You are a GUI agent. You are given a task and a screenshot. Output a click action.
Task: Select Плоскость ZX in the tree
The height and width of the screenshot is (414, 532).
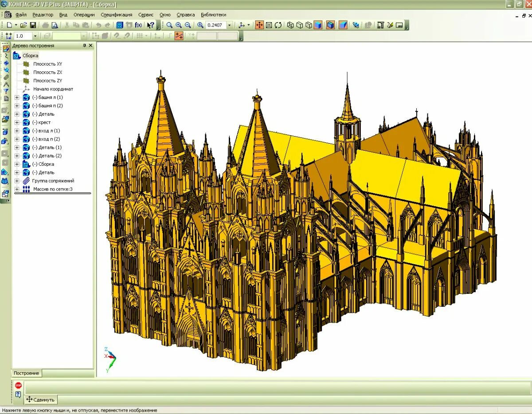(x=47, y=72)
